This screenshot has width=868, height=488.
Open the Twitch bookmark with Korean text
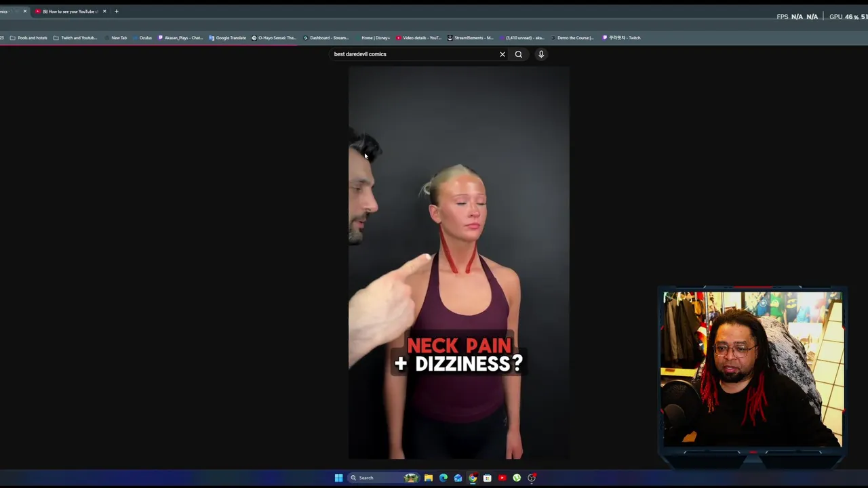pos(621,38)
